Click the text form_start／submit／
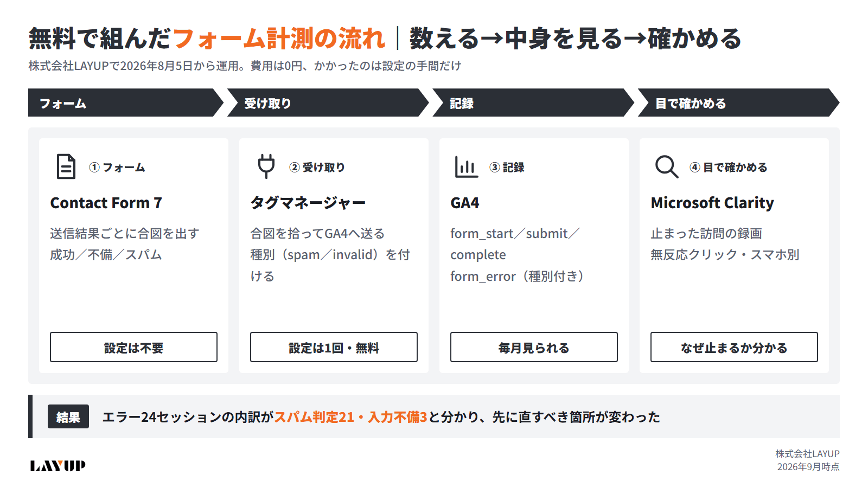This screenshot has height=488, width=868. (x=515, y=233)
